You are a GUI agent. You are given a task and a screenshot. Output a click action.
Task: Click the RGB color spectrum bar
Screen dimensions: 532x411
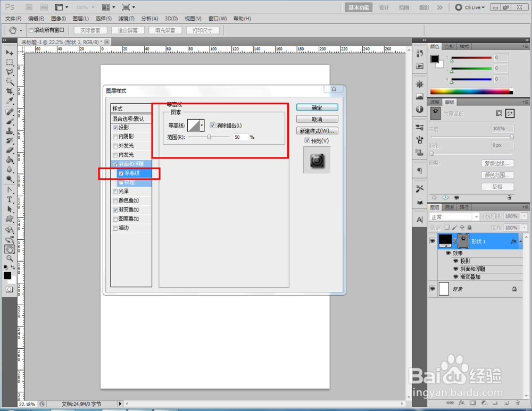tap(471, 91)
